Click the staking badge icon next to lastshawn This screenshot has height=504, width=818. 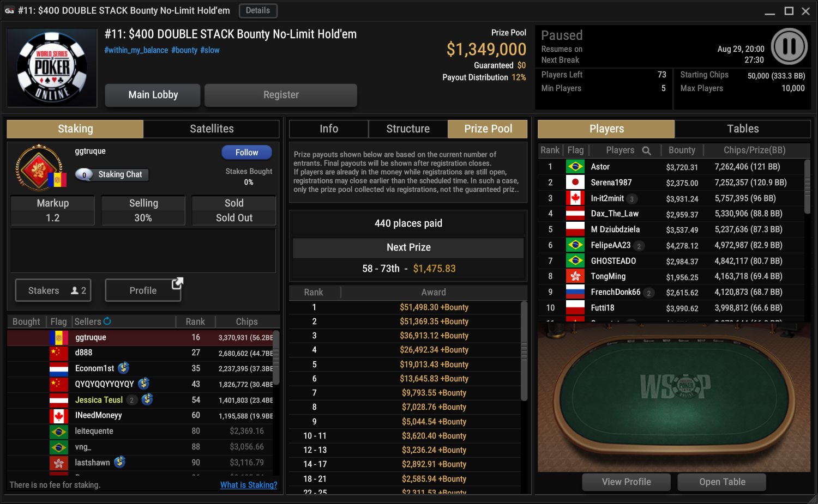click(120, 462)
